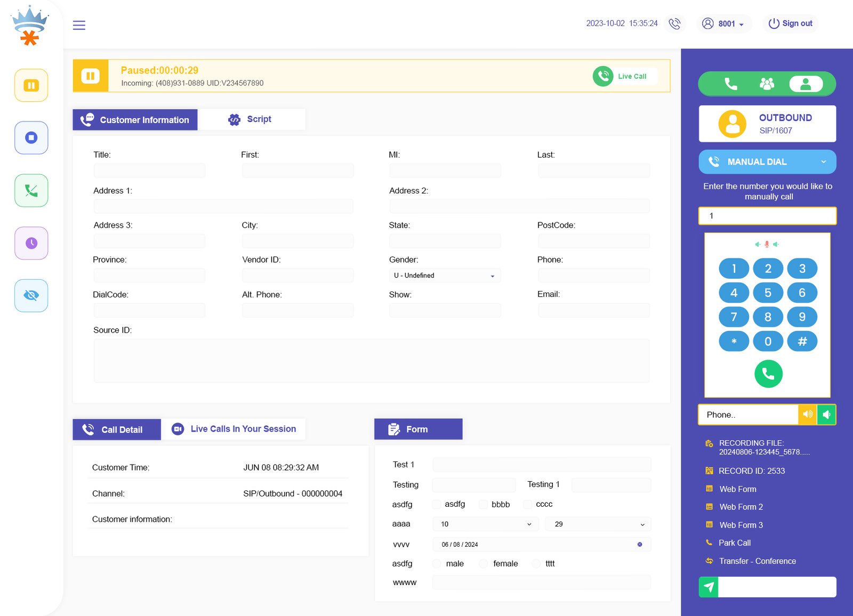Click the pause icon in left sidebar
This screenshot has width=853, height=616.
(x=31, y=85)
